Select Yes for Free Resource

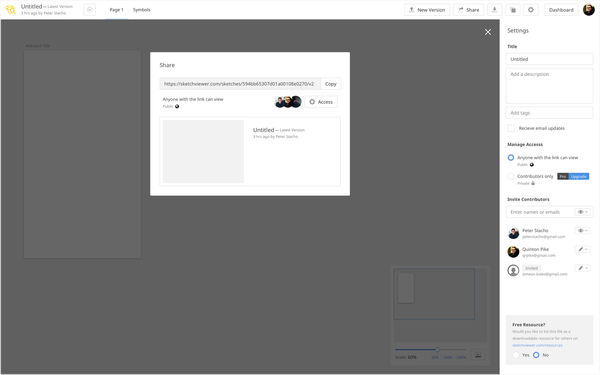(516, 355)
